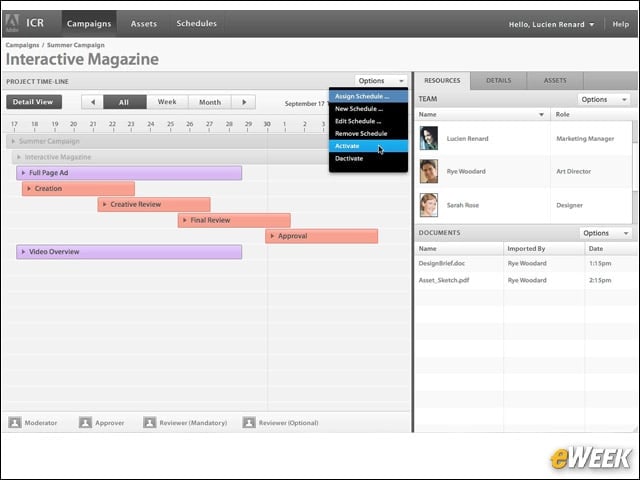Choose Assign Schedule menu entry
640x480 pixels.
(368, 96)
